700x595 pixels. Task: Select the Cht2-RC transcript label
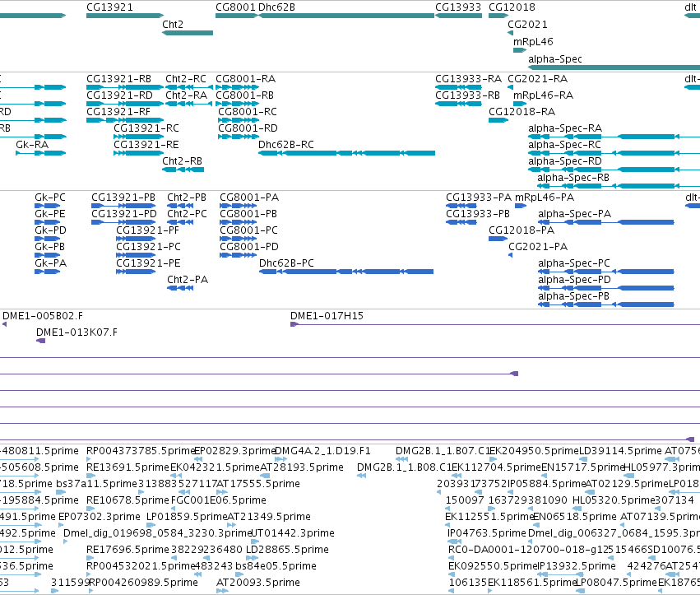point(186,79)
